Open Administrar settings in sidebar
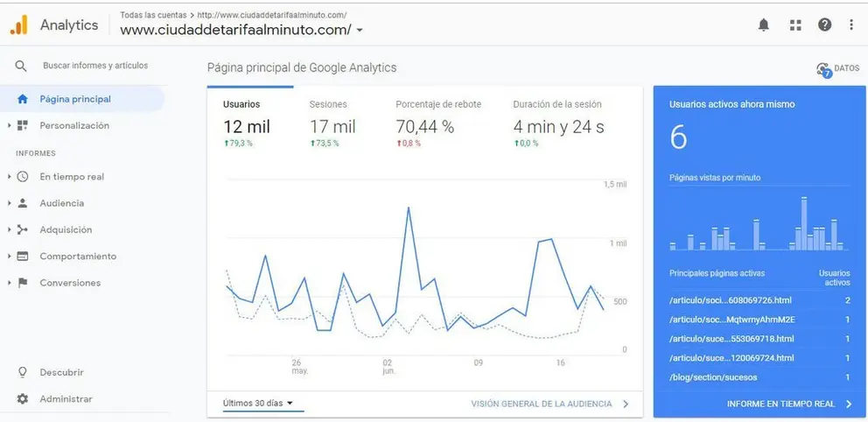The height and width of the screenshot is (422, 868). pos(66,398)
